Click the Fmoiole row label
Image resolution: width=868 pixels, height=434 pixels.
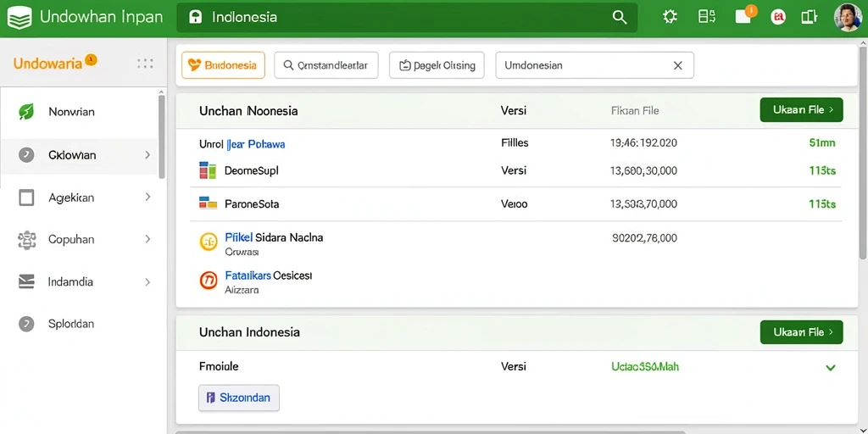click(219, 366)
